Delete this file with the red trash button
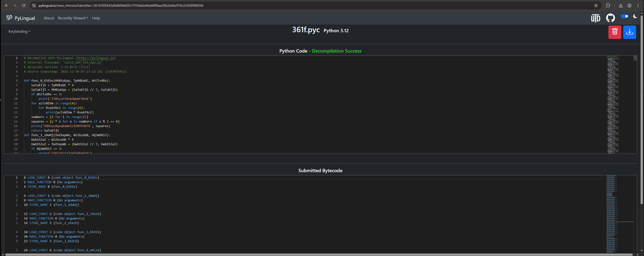Viewport: 644px width, 256px height. (x=615, y=32)
